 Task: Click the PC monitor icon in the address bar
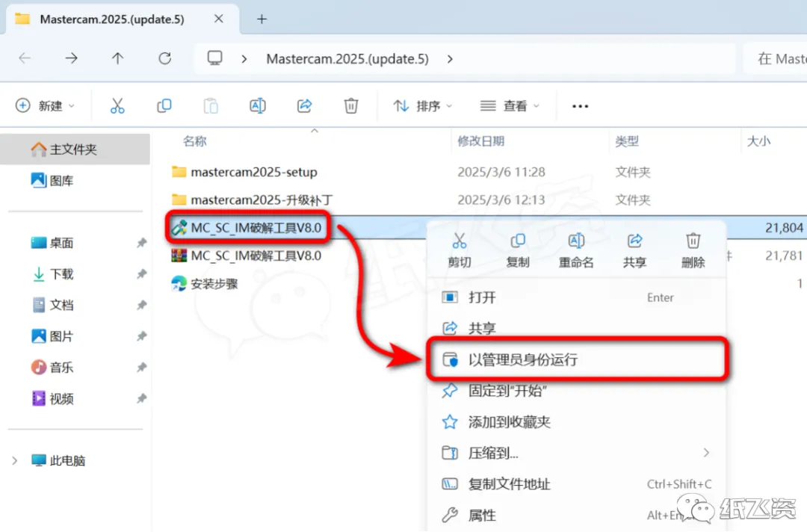(214, 58)
